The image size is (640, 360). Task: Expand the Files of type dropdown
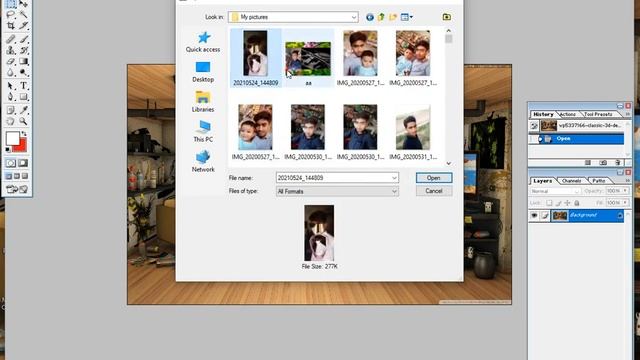point(394,191)
